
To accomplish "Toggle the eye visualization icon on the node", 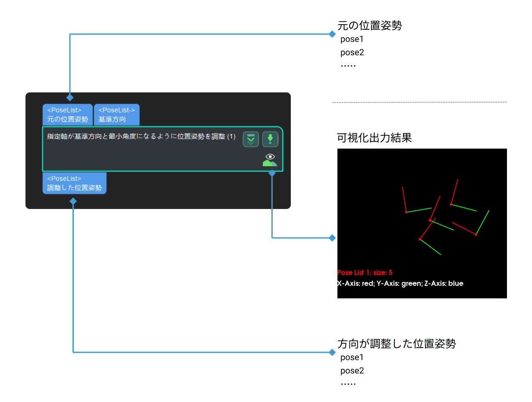I will 270,160.
